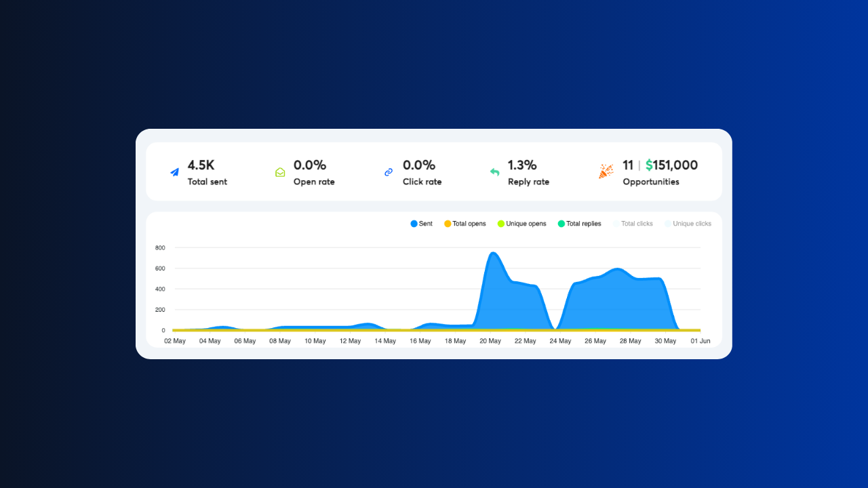
Task: Click the 20 May x-axis label
Action: (x=490, y=341)
